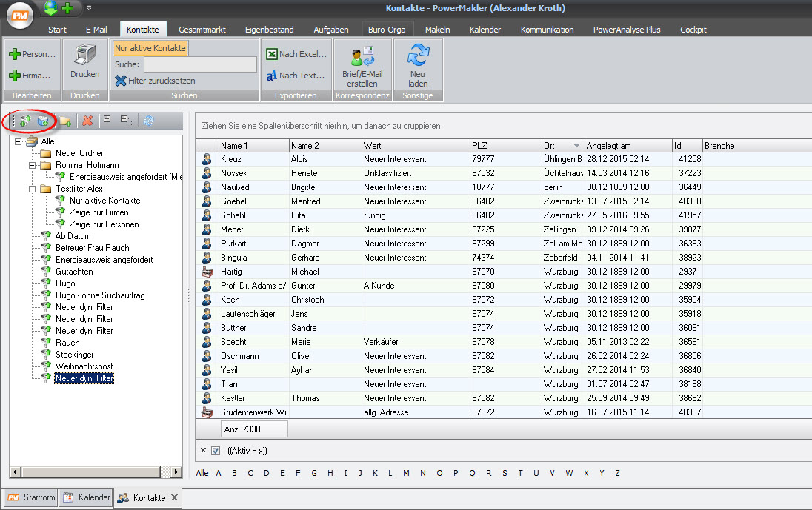Collapse the Testfilter Alex folder
The height and width of the screenshot is (510, 812).
pos(32,189)
